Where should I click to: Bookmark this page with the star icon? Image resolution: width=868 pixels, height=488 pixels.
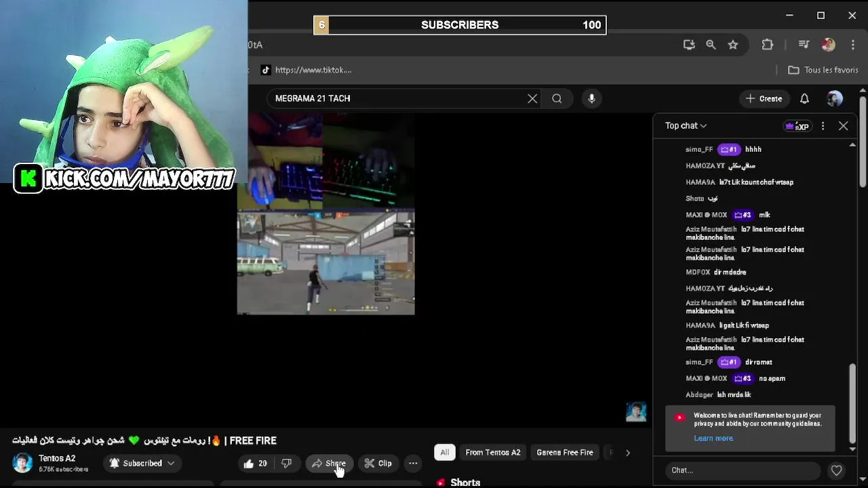tap(733, 45)
